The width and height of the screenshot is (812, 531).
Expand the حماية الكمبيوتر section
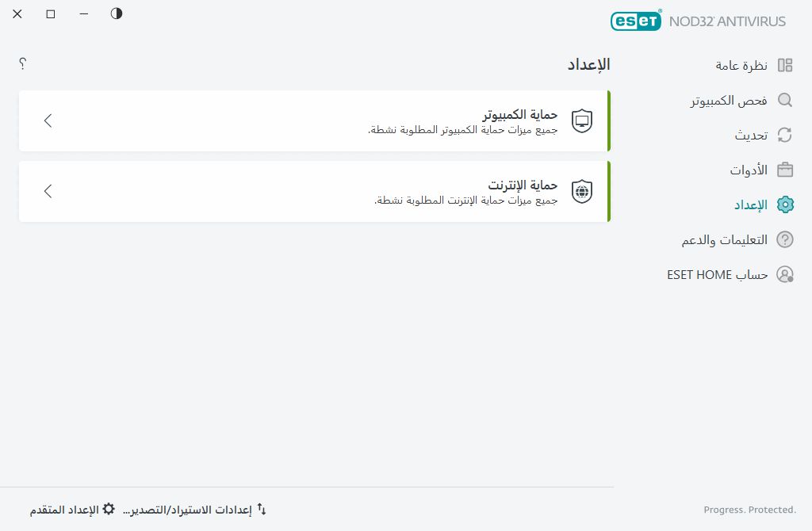point(48,120)
